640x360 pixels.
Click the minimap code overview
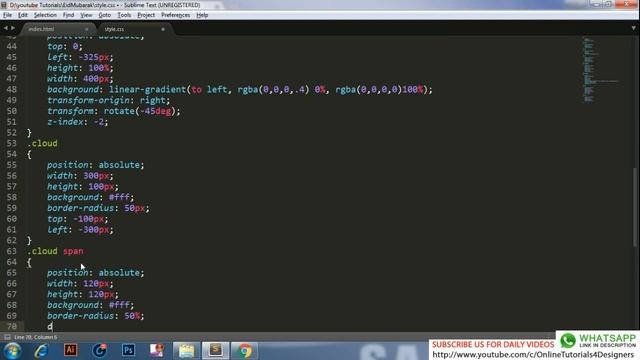pyautogui.click(x=600, y=69)
